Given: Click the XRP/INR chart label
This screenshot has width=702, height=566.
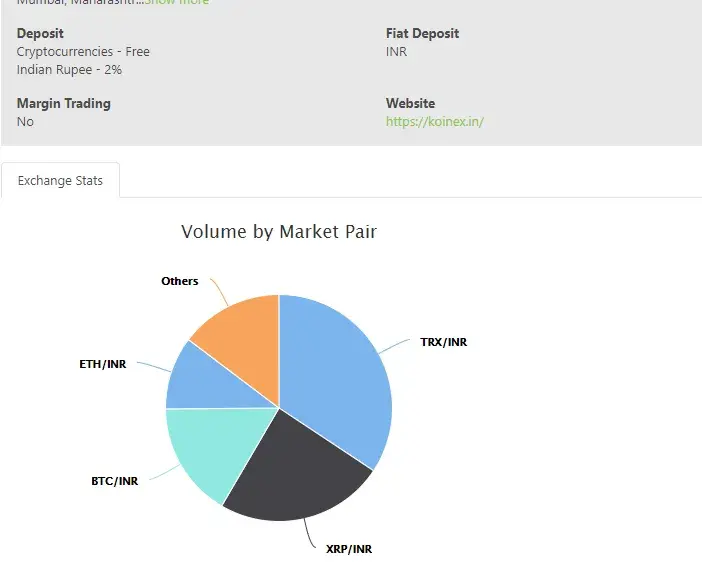Looking at the screenshot, I should tap(349, 549).
